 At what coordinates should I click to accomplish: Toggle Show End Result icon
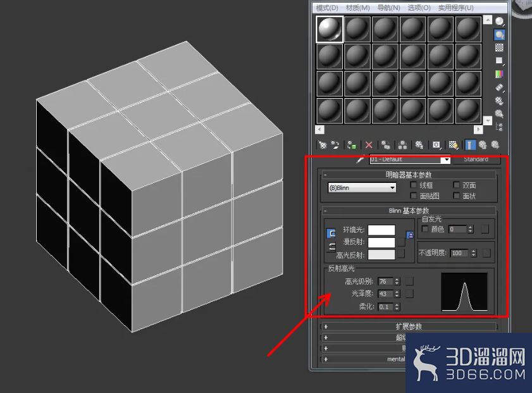pos(470,146)
